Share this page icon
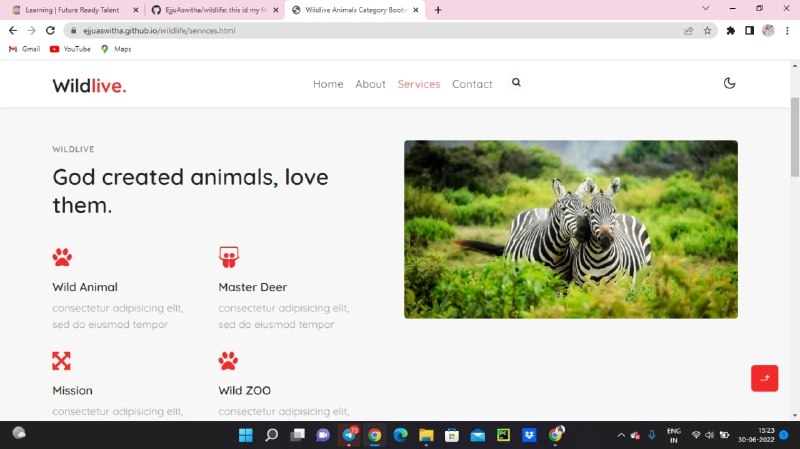 pyautogui.click(x=688, y=31)
